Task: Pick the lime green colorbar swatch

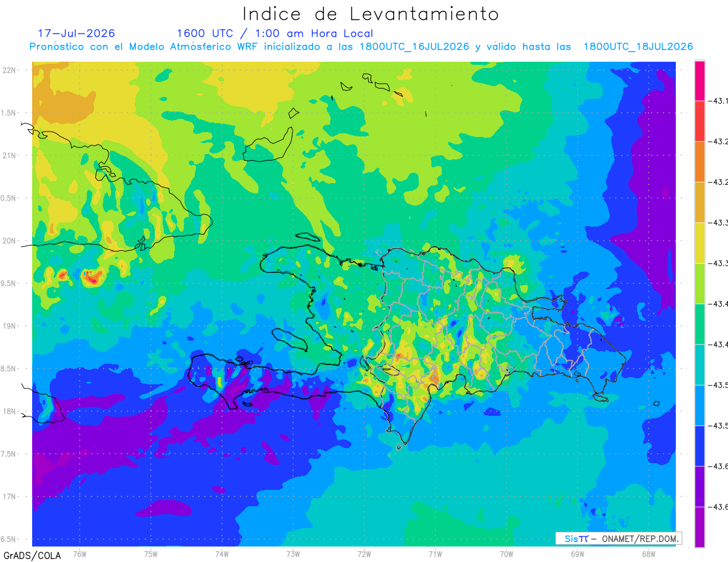Action: tap(699, 283)
